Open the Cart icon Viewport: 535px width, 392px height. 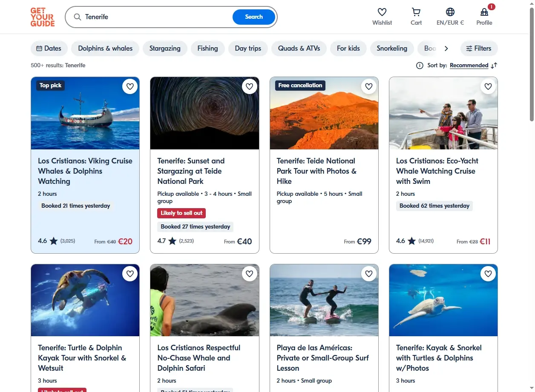point(416,12)
